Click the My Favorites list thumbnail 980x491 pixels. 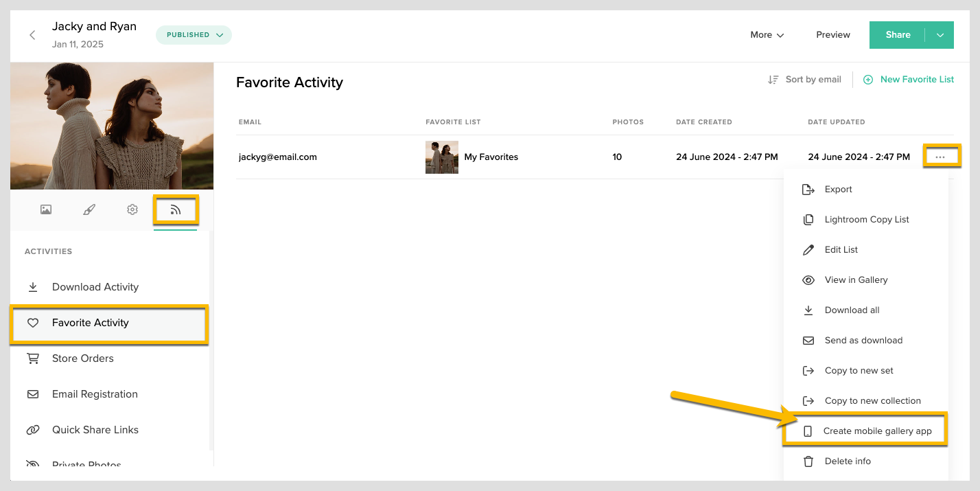click(441, 157)
